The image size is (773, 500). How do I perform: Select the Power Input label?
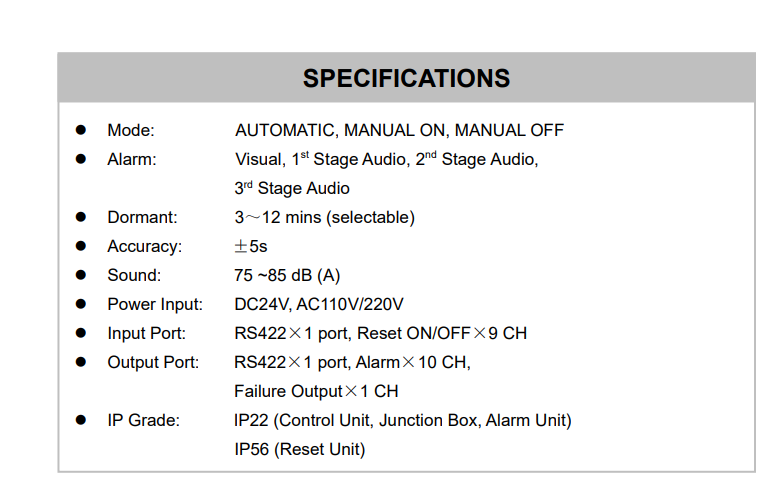click(155, 304)
